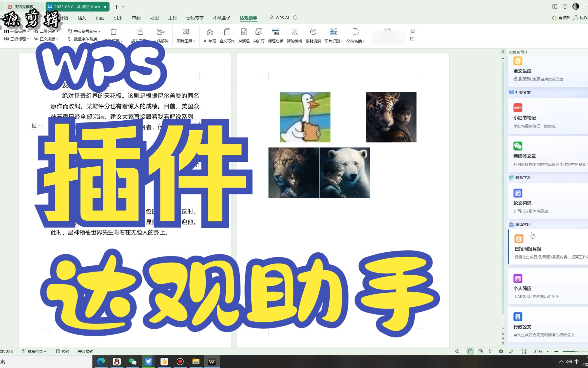
Task: Open the 页面 menu tab
Action: [x=100, y=18]
